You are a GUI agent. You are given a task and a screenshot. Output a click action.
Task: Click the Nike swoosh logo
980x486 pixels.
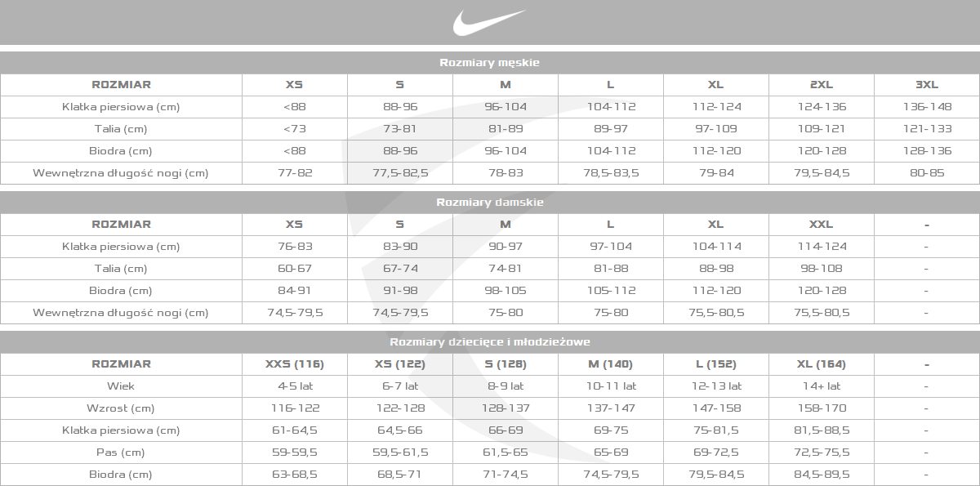[x=489, y=22]
